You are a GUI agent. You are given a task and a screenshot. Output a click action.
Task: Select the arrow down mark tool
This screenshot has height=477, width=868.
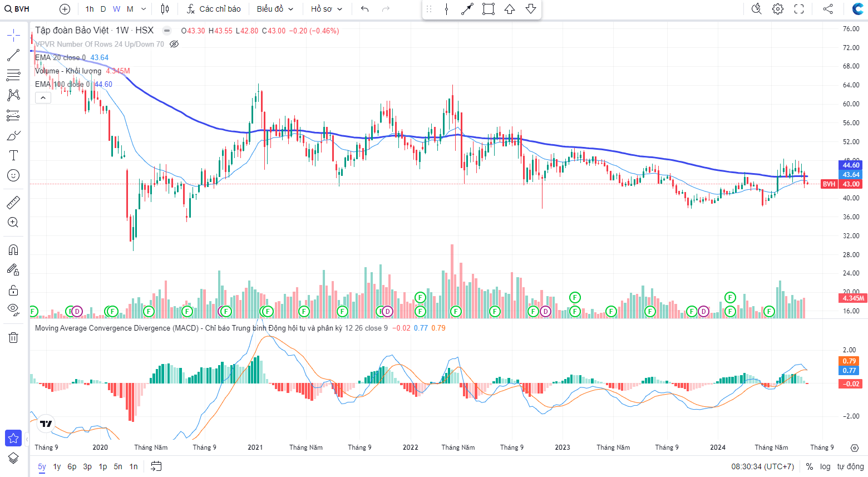tap(531, 9)
